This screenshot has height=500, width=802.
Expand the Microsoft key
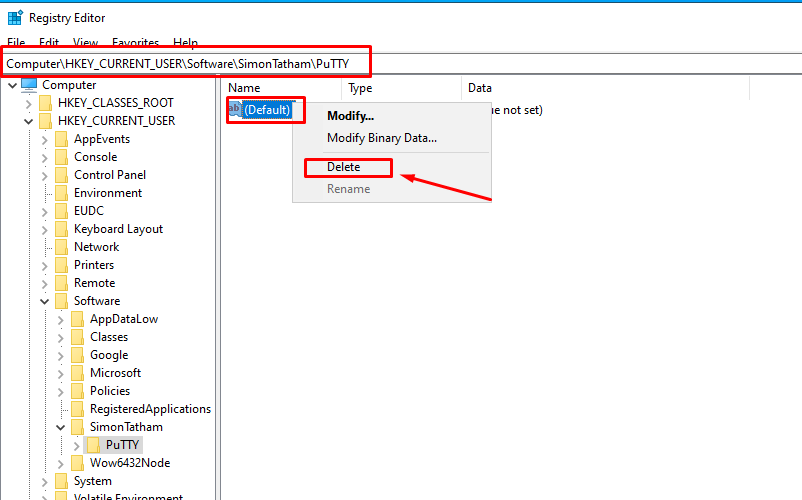click(x=61, y=374)
